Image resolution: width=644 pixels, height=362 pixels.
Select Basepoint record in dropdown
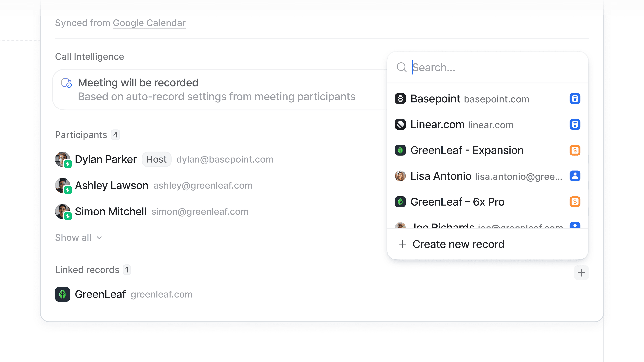coord(488,99)
